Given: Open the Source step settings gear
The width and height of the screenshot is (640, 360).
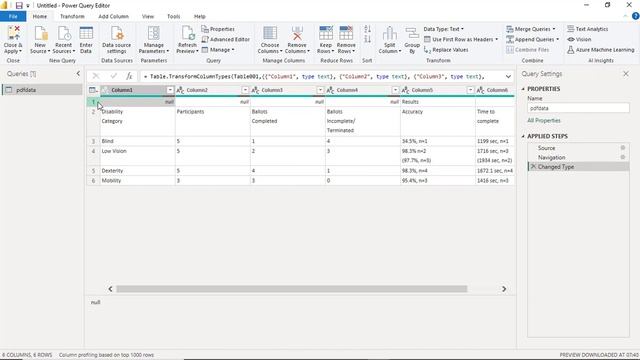Looking at the screenshot, I should [623, 148].
